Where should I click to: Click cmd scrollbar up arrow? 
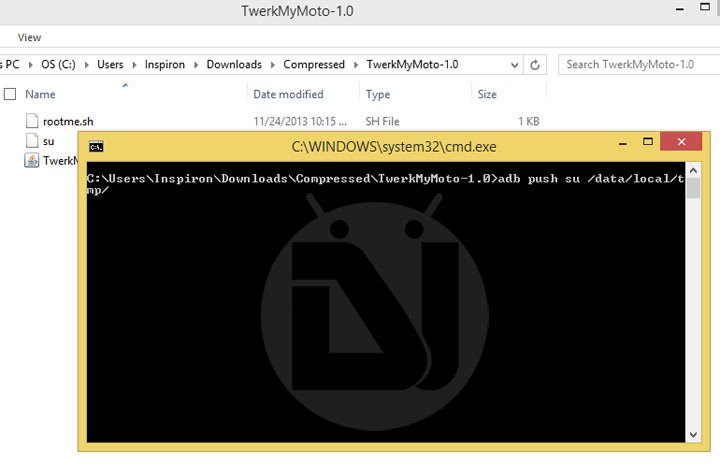[693, 170]
